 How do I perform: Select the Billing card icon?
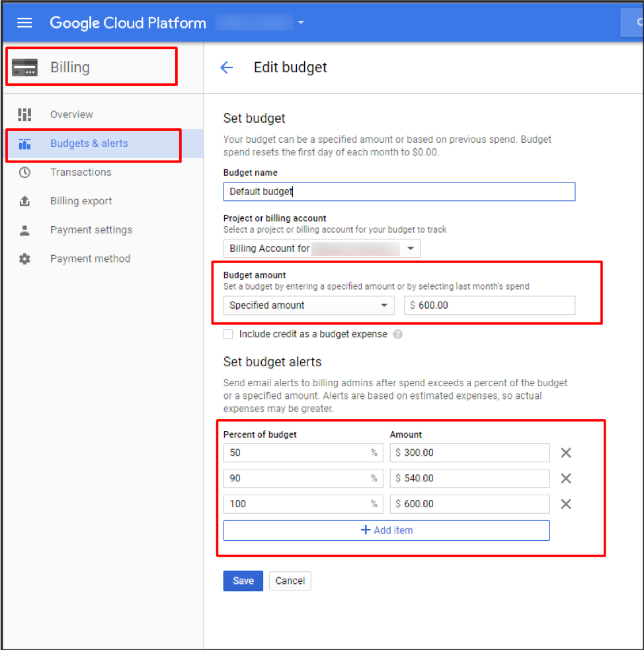pyautogui.click(x=25, y=66)
